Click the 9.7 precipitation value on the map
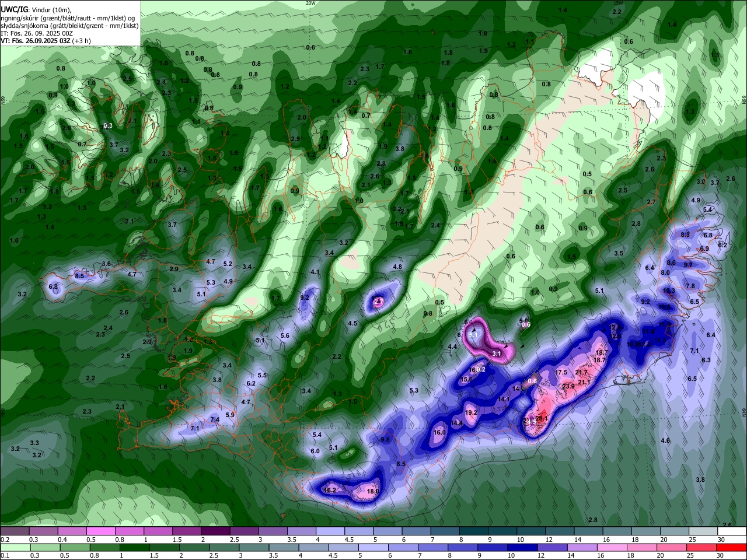The image size is (747, 560). 688,264
